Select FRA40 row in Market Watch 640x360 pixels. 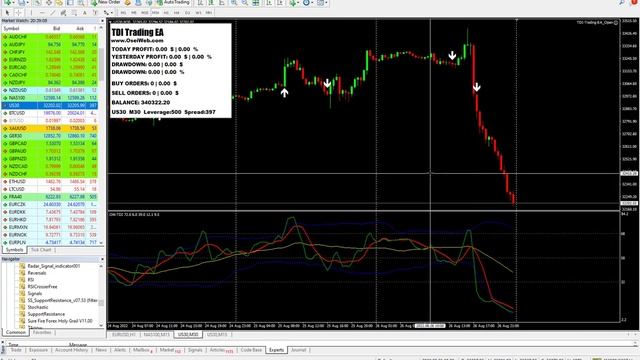point(50,197)
